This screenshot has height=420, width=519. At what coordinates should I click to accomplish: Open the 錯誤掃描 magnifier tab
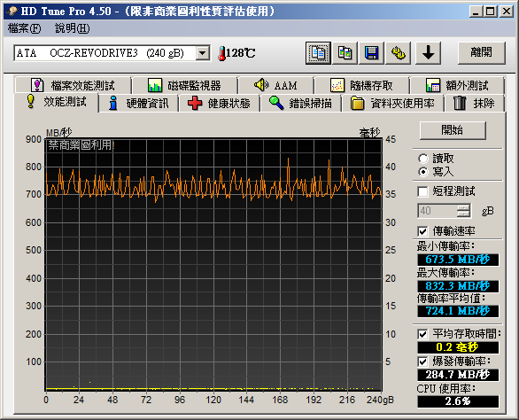[x=300, y=104]
